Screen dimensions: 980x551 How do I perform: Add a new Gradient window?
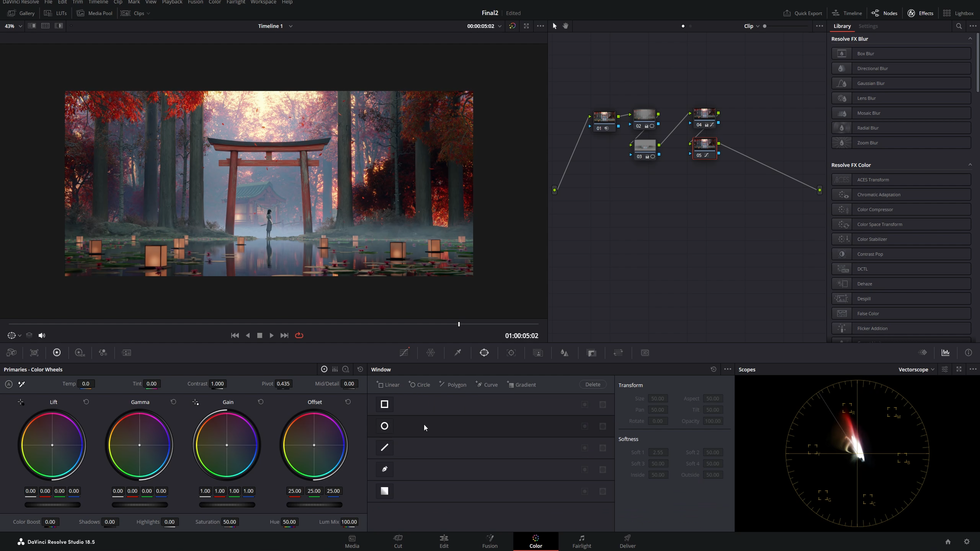point(521,384)
